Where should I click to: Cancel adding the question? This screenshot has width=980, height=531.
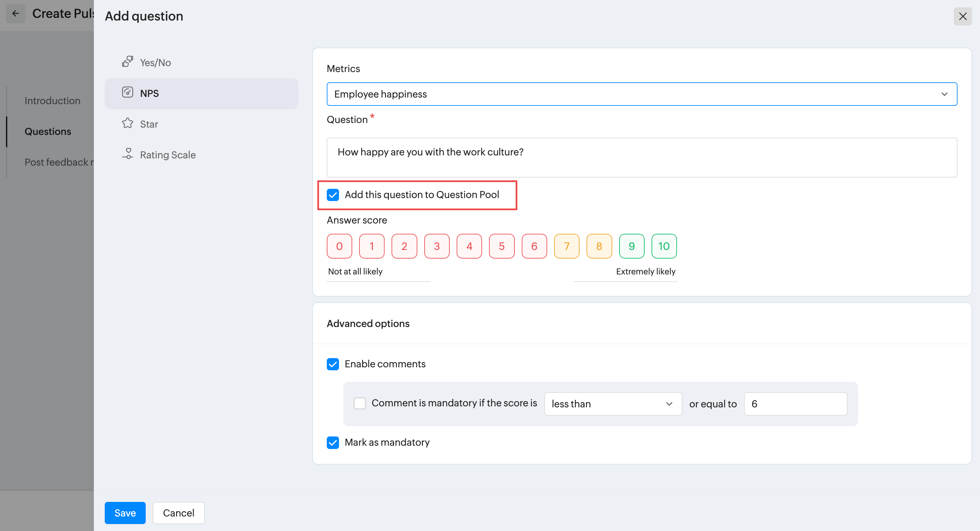click(178, 513)
